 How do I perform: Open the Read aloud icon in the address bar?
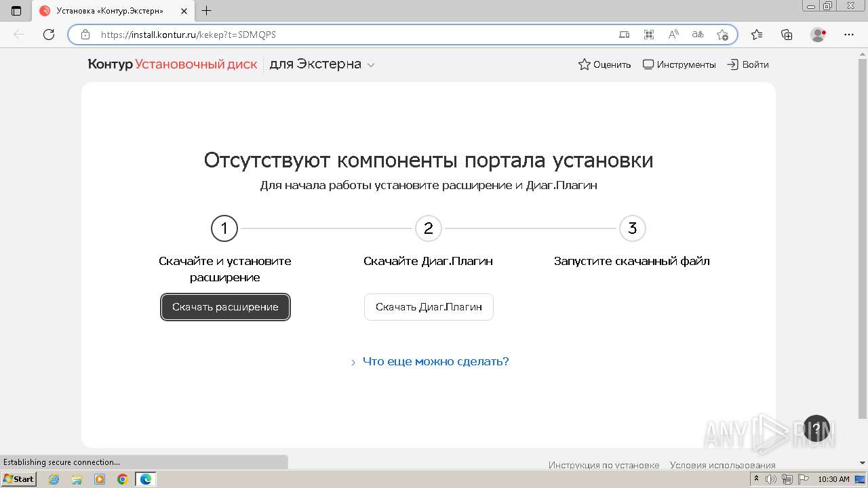(x=673, y=35)
